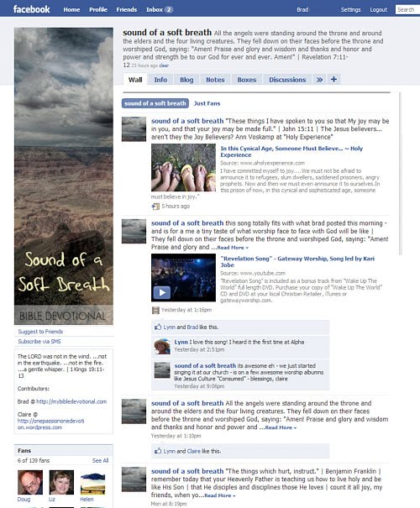Select the Just Fans filter
This screenshot has height=508, width=420.
(207, 103)
